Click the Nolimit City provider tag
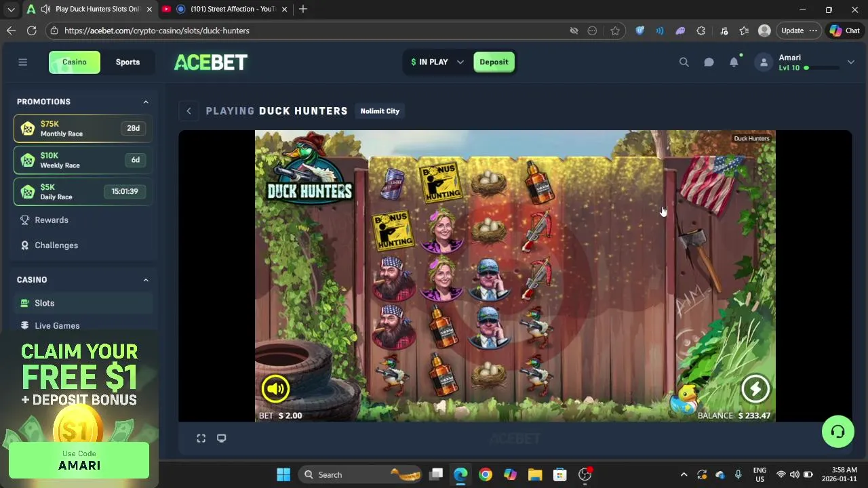This screenshot has width=868, height=488. [x=380, y=111]
